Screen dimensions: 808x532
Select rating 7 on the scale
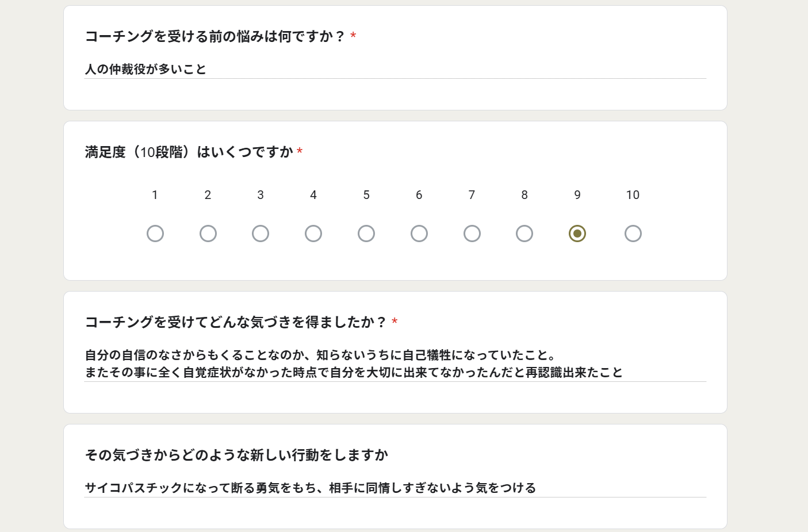[472, 234]
